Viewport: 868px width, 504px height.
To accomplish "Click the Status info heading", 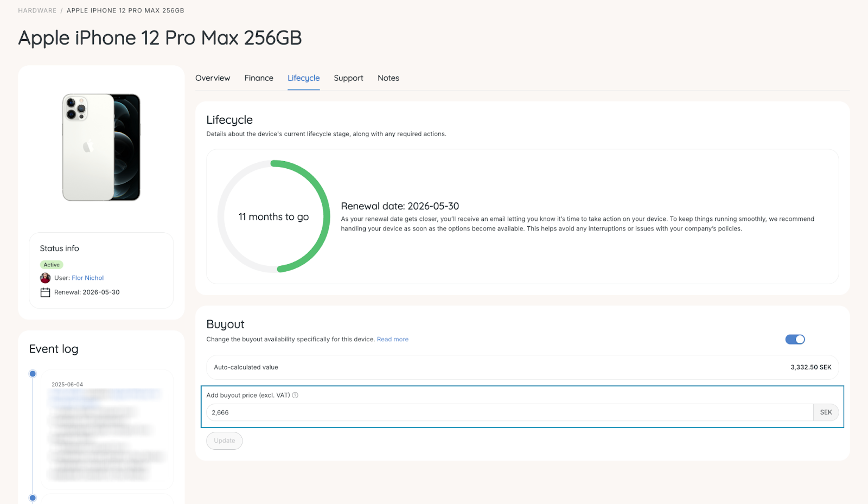I will pyautogui.click(x=60, y=248).
